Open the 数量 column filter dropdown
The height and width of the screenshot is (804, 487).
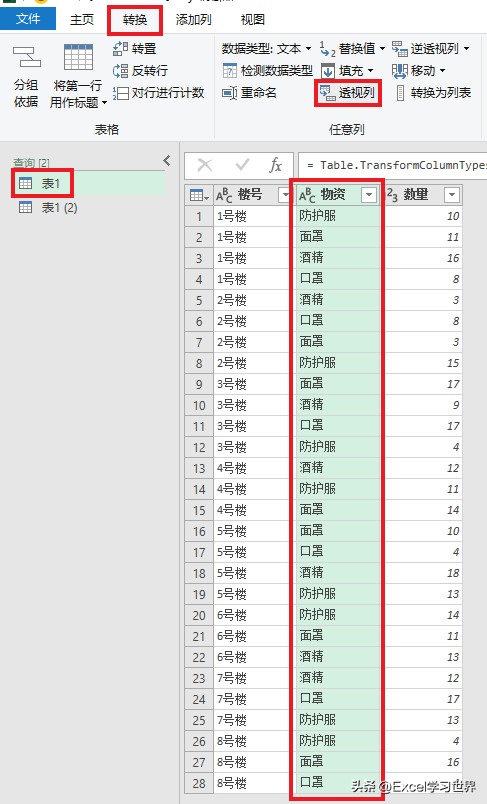coord(452,195)
